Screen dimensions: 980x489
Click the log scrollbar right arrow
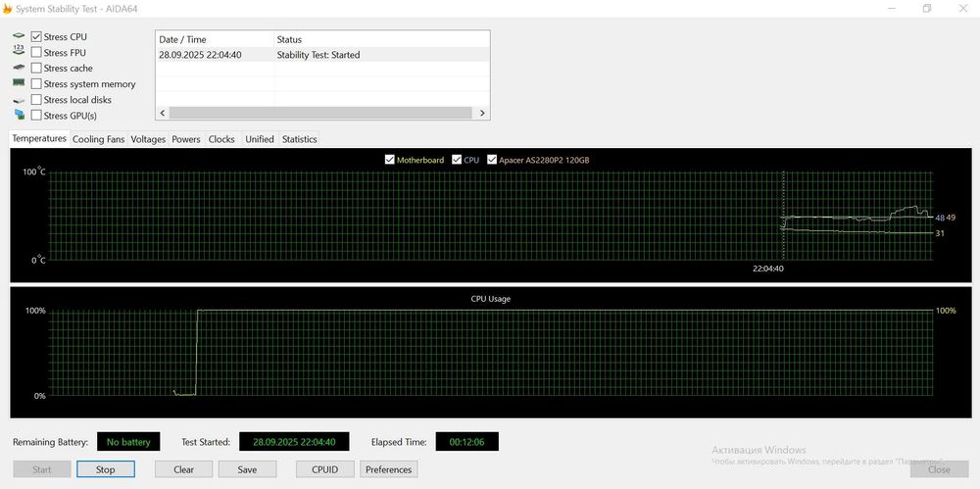tap(482, 113)
